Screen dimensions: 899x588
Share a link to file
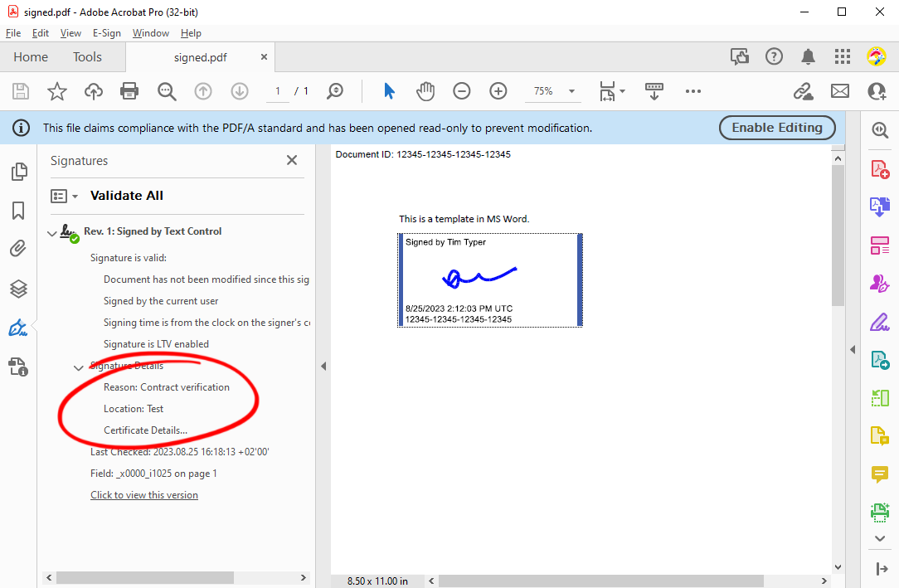point(804,91)
